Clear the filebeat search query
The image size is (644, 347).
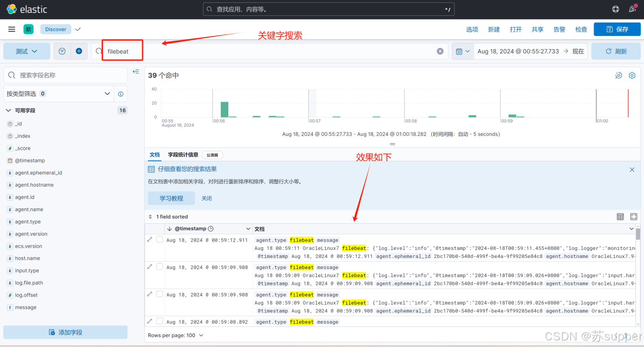click(x=440, y=51)
